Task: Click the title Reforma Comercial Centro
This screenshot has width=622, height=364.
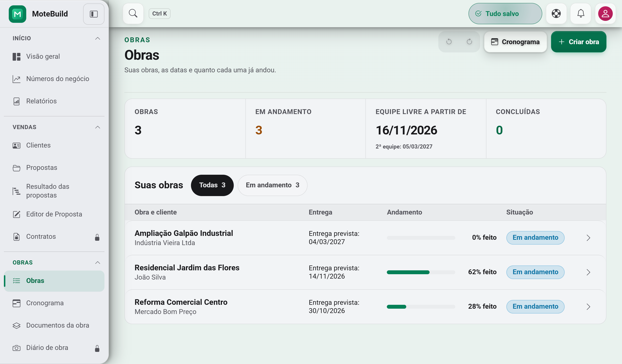Action: point(181,302)
